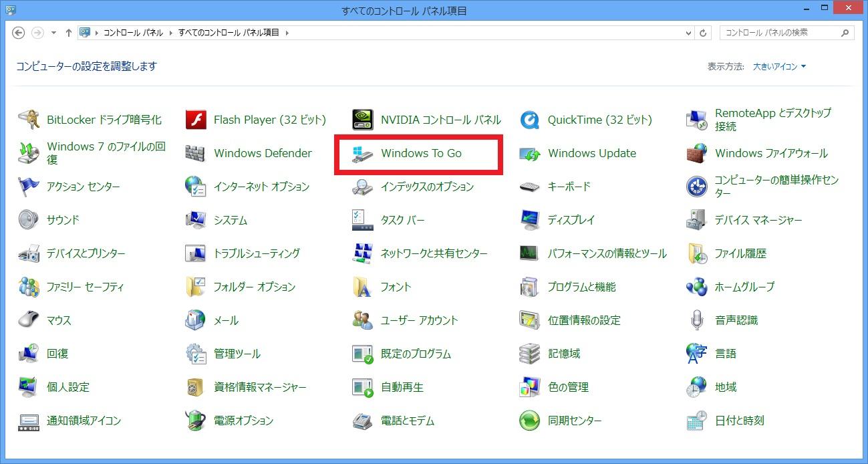Open the 音声認識 microphone icon
The width and height of the screenshot is (868, 464).
(x=696, y=320)
